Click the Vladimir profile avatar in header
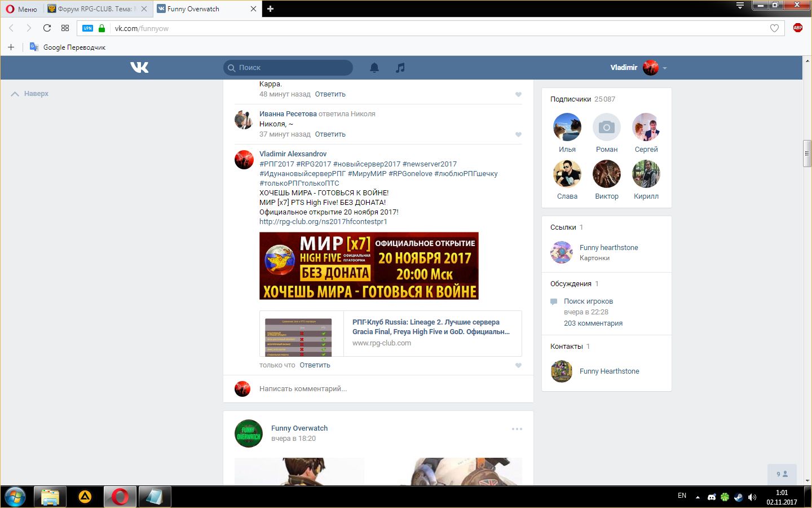This screenshot has height=508, width=812. [651, 68]
